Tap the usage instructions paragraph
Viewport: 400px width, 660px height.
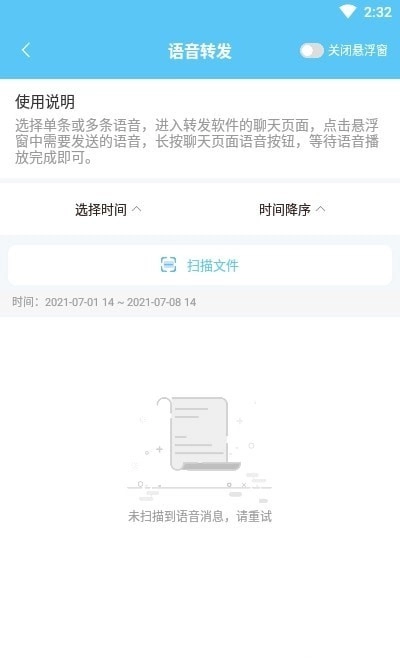coord(197,141)
